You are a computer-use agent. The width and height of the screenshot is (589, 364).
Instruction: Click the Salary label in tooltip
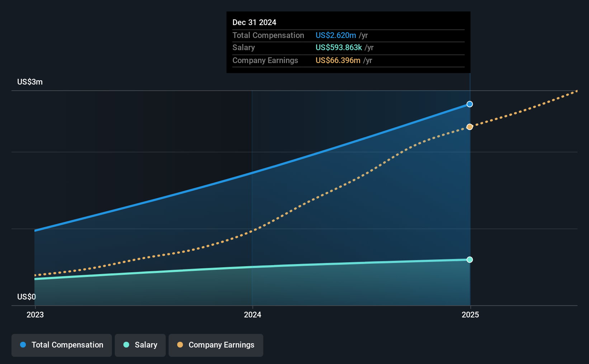[244, 47]
